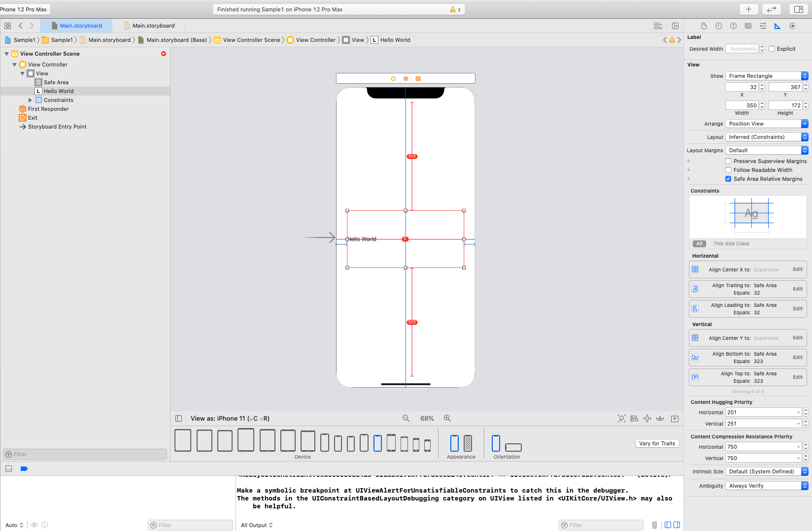
Task: Click the Width field showing 350
Action: coord(742,105)
